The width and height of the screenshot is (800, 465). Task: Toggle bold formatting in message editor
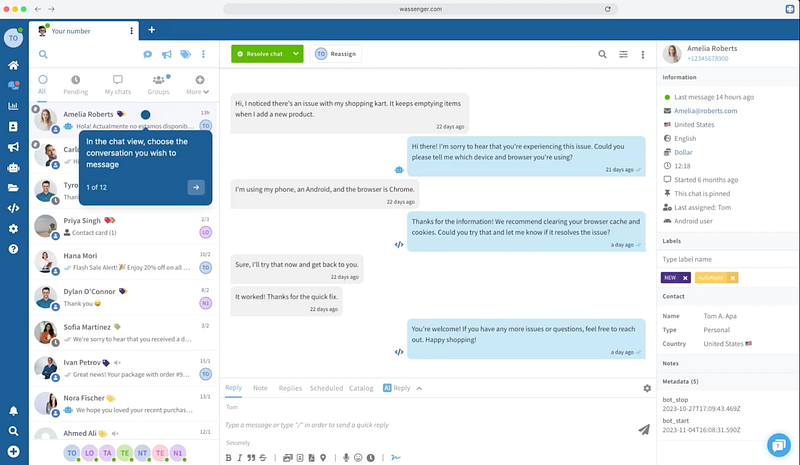pyautogui.click(x=228, y=458)
